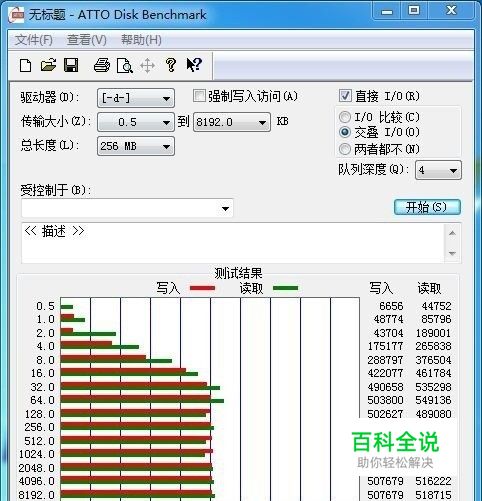Click the four-arrow move icon
482x501 pixels.
coord(147,65)
